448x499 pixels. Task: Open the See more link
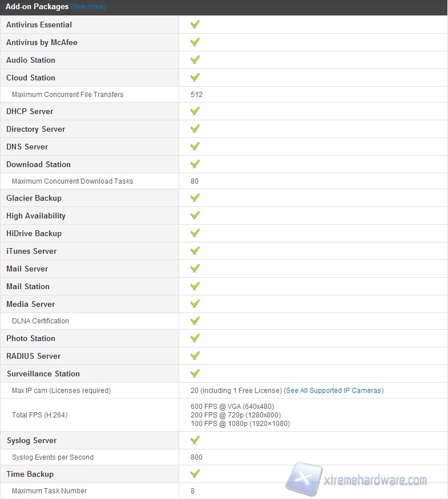pos(88,7)
